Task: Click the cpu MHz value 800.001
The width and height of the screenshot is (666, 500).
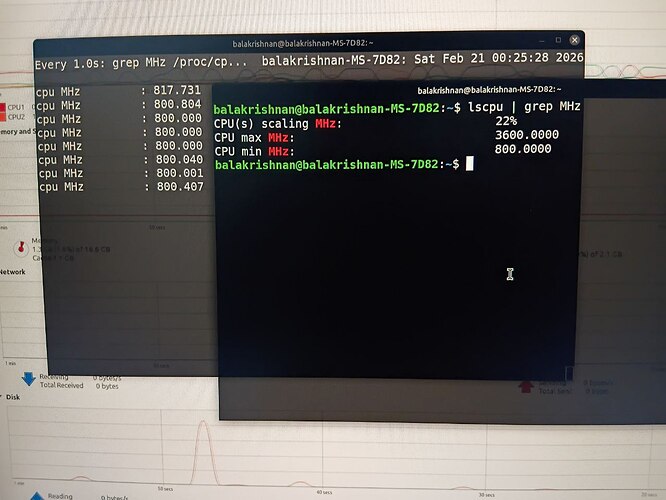Action: pyautogui.click(x=180, y=173)
